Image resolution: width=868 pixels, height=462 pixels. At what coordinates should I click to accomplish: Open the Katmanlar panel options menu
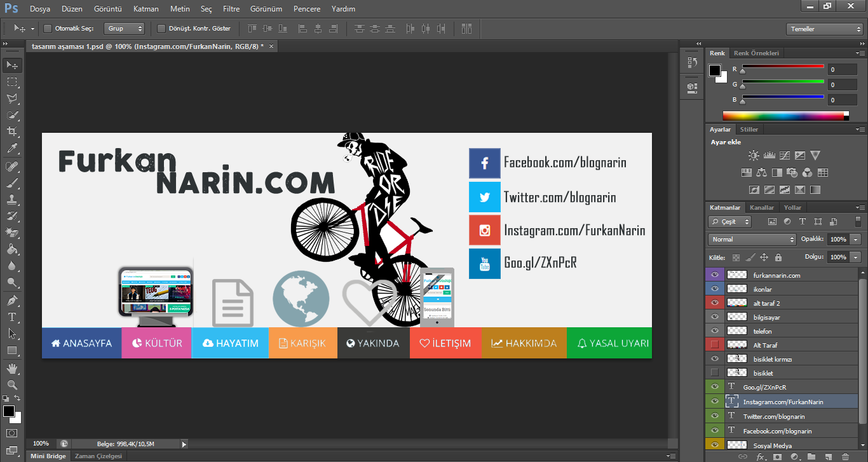pos(860,208)
